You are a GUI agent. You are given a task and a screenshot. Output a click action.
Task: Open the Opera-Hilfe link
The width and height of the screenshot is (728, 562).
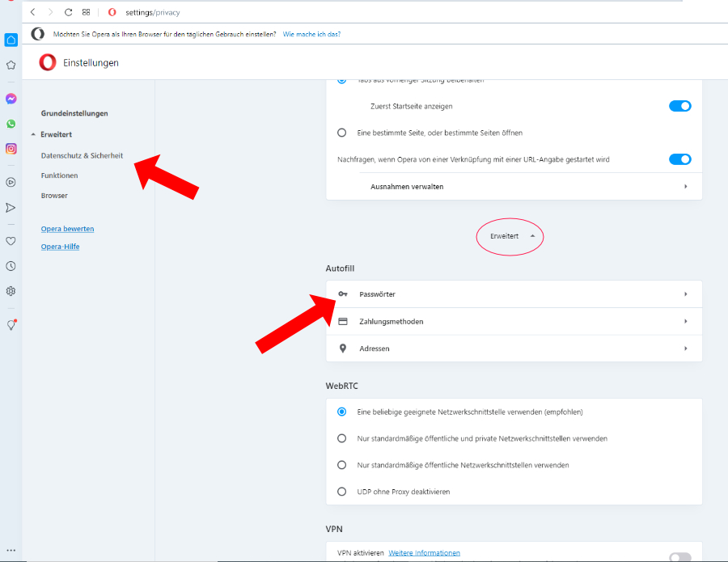tap(60, 247)
